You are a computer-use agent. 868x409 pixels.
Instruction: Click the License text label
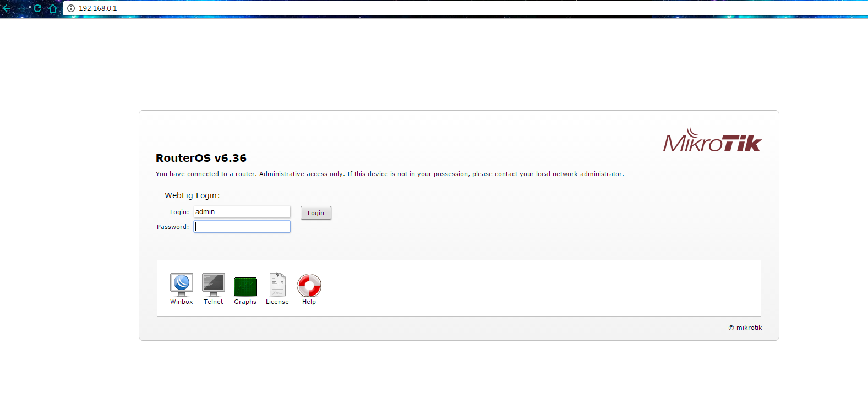click(x=277, y=302)
